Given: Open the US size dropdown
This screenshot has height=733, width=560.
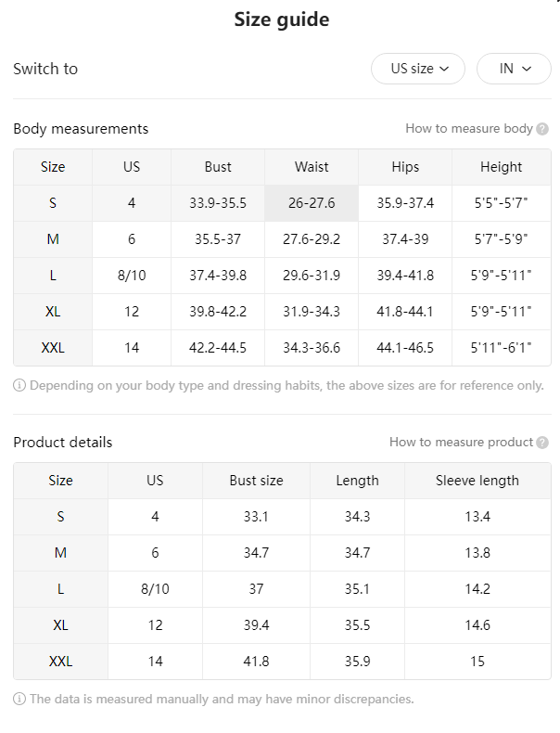Looking at the screenshot, I should 418,69.
